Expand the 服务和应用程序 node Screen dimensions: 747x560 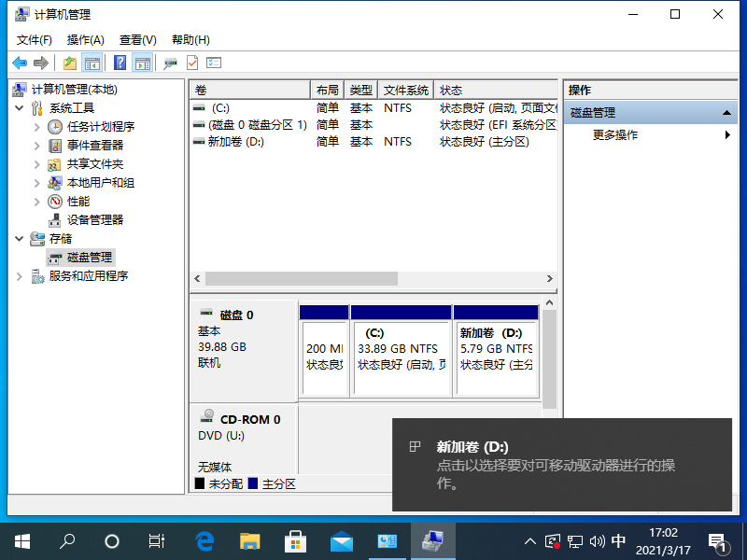tap(21, 275)
